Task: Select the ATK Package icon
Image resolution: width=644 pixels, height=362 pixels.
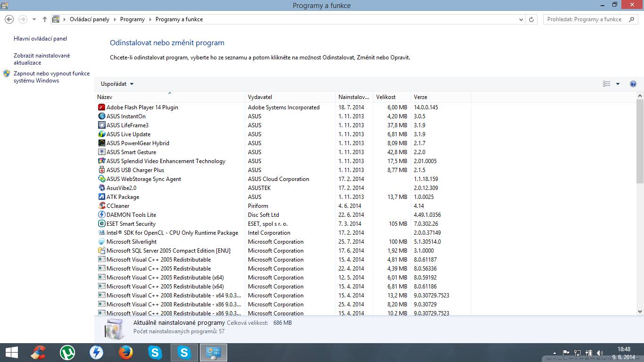Action: point(101,197)
